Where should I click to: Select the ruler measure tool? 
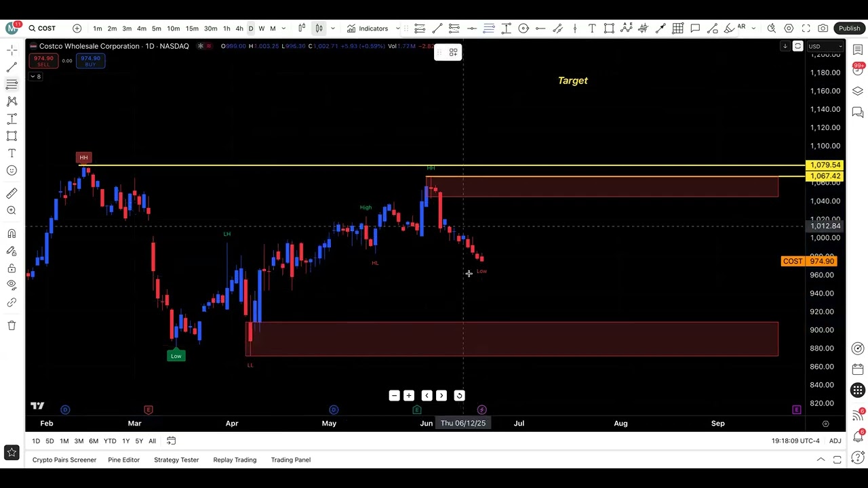[x=12, y=194]
